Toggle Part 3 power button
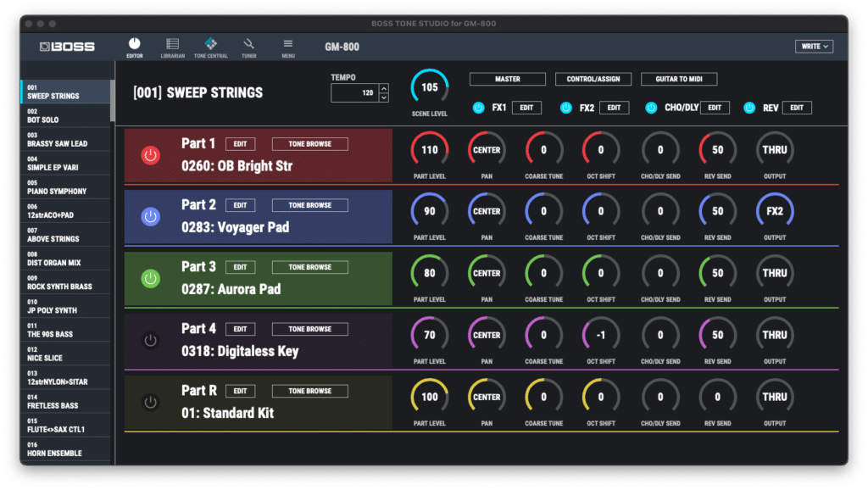868x490 pixels. tap(150, 279)
